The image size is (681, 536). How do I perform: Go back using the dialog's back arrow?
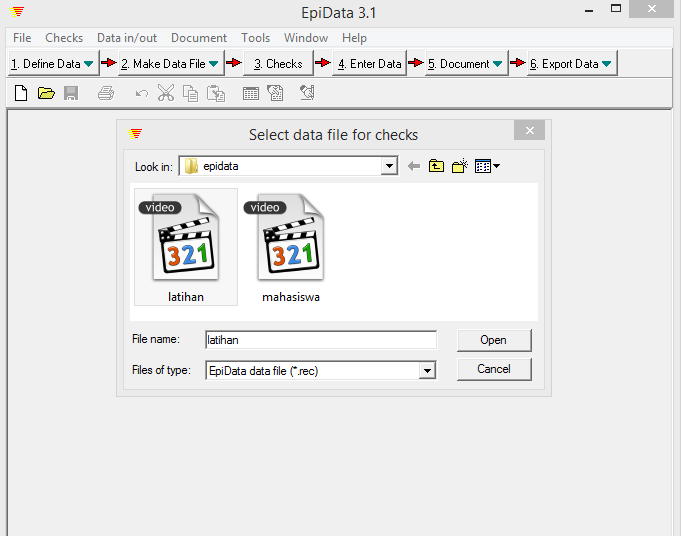point(414,166)
